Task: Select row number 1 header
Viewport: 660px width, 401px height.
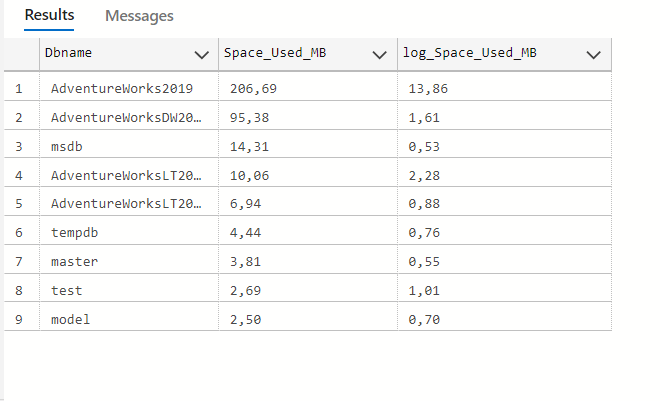Action: [x=18, y=88]
